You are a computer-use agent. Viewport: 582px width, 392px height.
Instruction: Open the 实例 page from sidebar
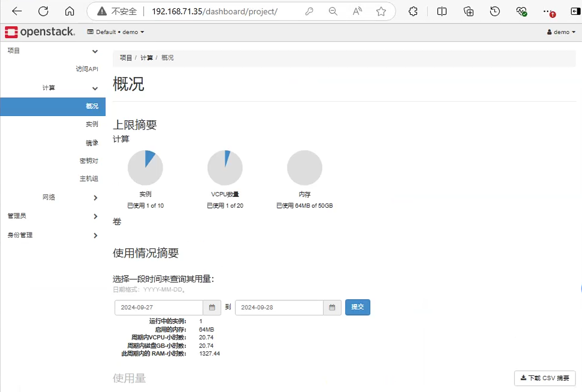92,124
